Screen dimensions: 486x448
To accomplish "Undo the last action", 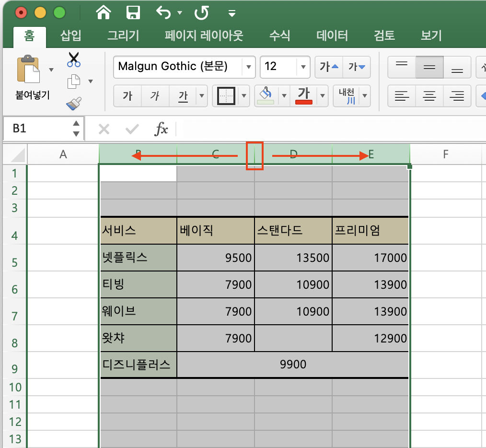I will pyautogui.click(x=163, y=13).
